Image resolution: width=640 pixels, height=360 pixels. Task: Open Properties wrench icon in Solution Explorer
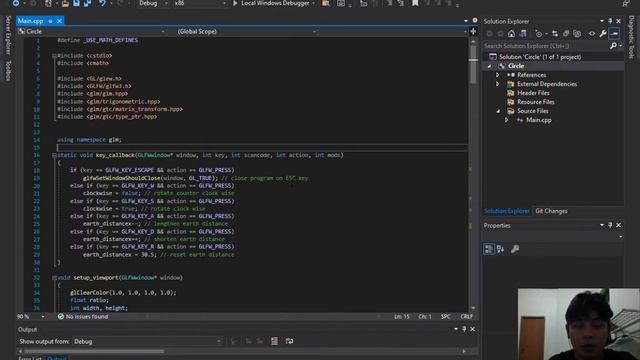603,34
